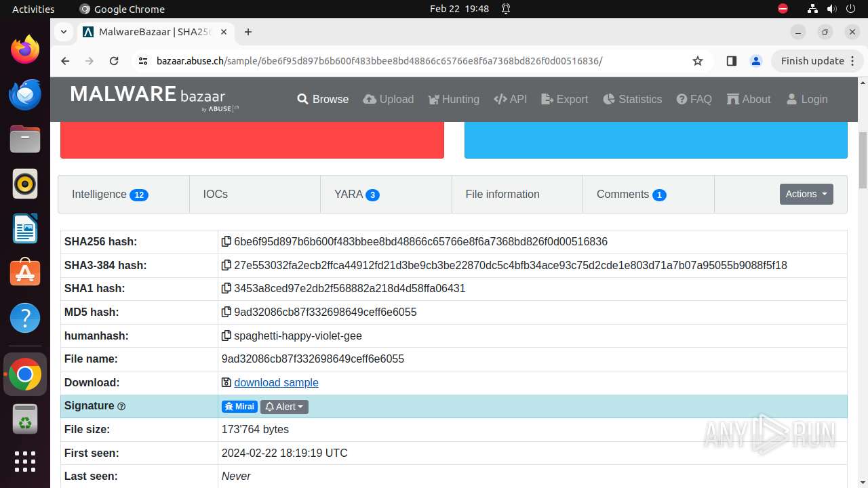Image resolution: width=868 pixels, height=488 pixels.
Task: Click the address bar URL
Action: [379, 61]
